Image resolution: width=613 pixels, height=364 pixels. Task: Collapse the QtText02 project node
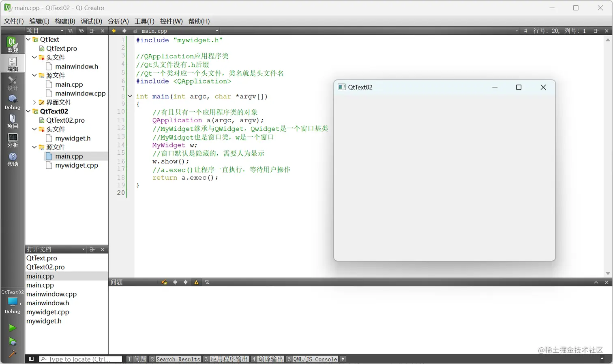(28, 111)
